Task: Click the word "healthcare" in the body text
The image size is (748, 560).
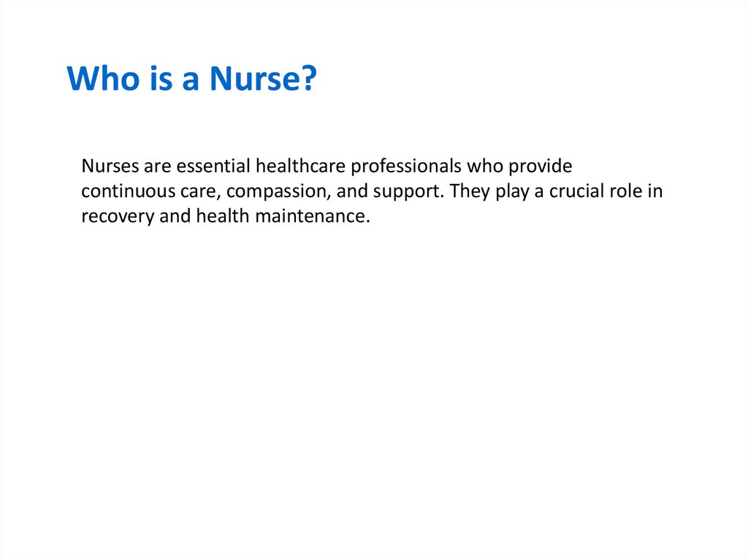Action: click(x=299, y=166)
